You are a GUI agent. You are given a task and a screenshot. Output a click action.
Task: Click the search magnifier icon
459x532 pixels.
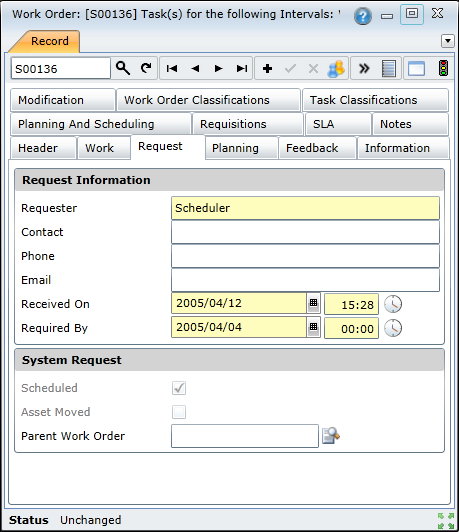coord(123,68)
